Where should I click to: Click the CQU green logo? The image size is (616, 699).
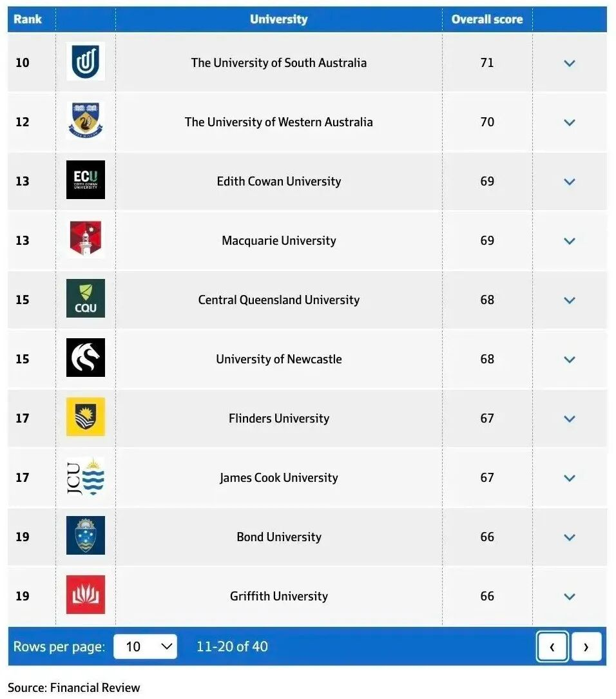[x=85, y=299]
